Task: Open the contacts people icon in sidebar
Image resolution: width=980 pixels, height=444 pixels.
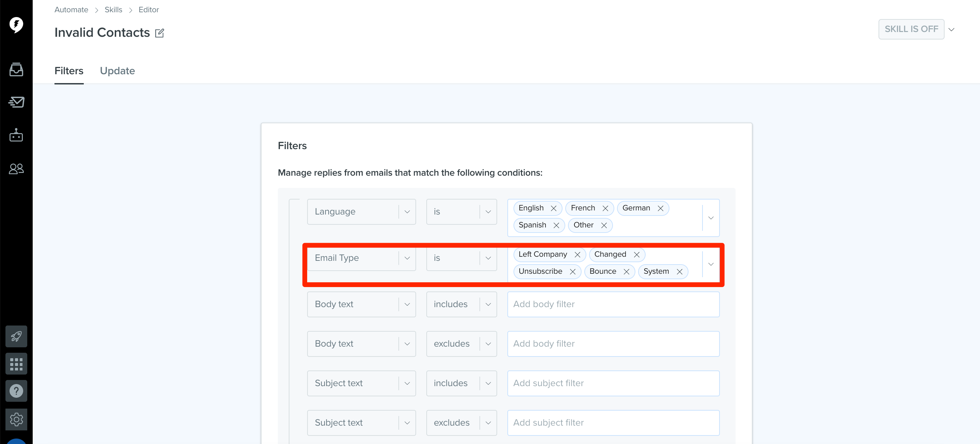Action: 16,169
